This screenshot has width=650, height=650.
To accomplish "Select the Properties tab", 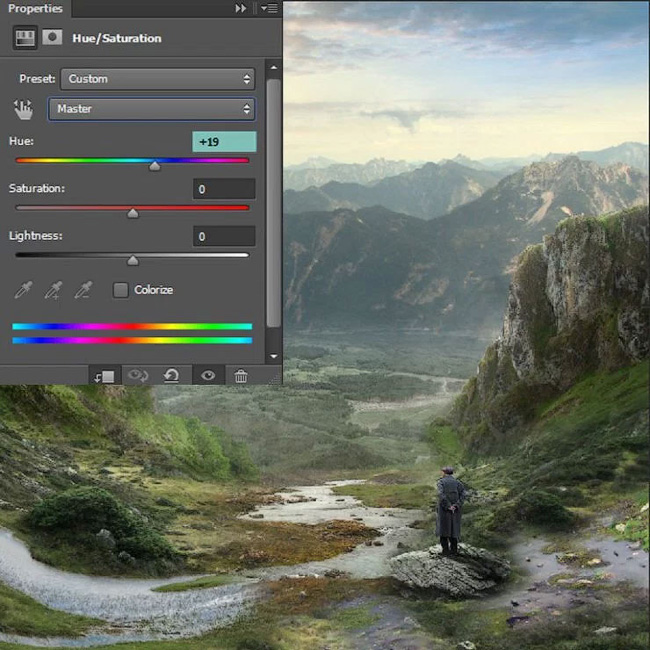I will pos(35,8).
